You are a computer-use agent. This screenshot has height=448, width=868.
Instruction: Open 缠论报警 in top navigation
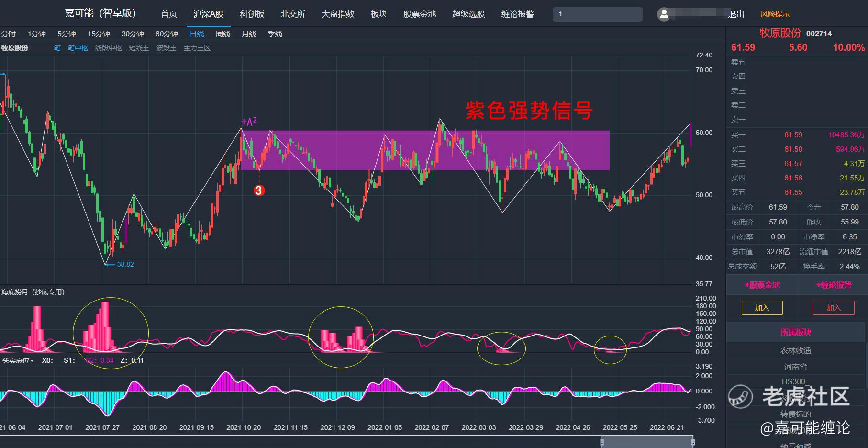click(518, 14)
